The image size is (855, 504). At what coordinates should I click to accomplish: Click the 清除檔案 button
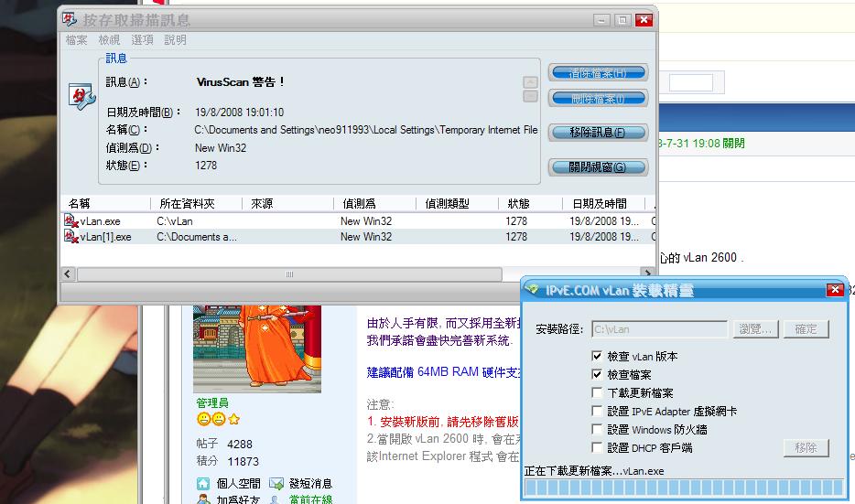[598, 72]
